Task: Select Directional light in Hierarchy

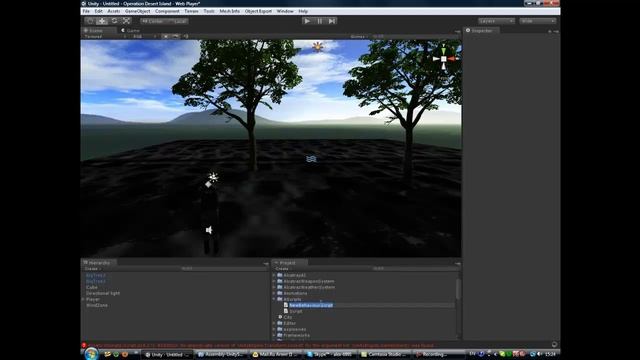Action: pyautogui.click(x=103, y=293)
